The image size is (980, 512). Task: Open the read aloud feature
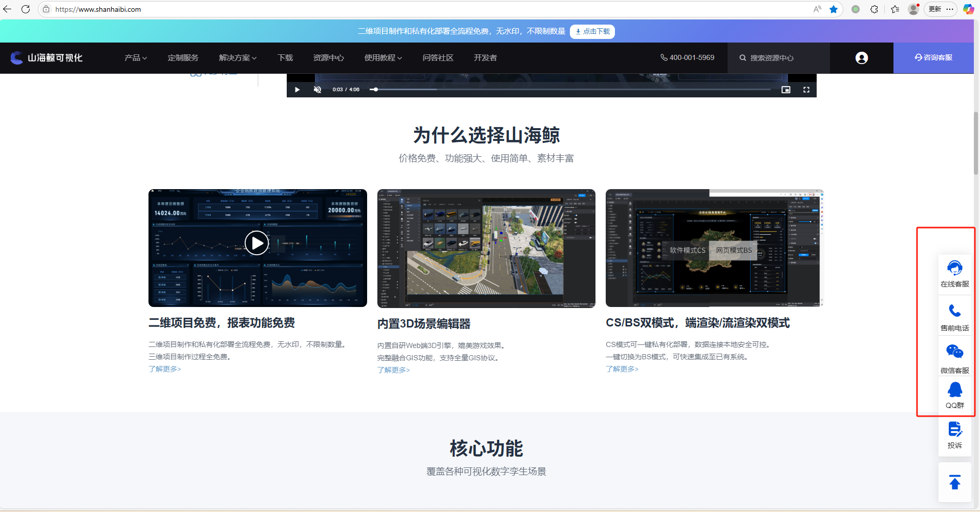(x=817, y=9)
